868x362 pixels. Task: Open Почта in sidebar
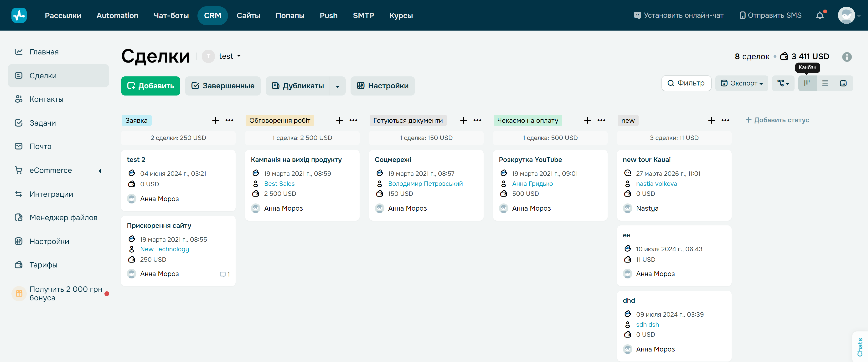(x=58, y=146)
